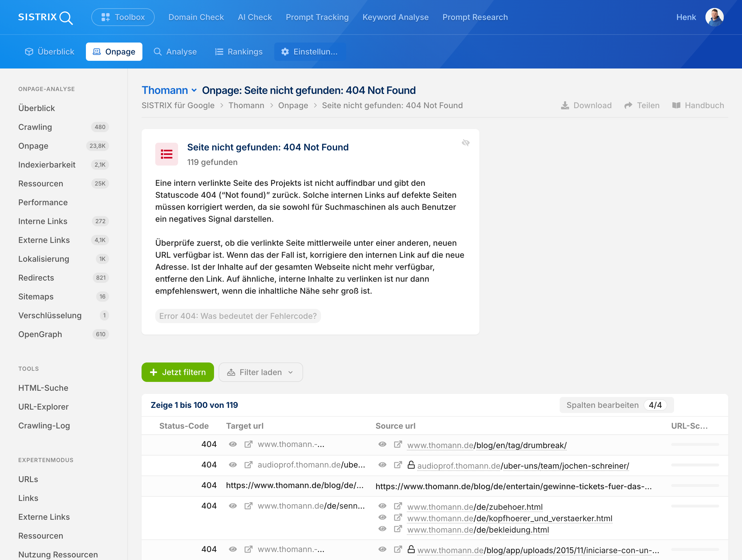Click breadcrumb SISTRIX für Google
The image size is (742, 560).
(x=178, y=105)
